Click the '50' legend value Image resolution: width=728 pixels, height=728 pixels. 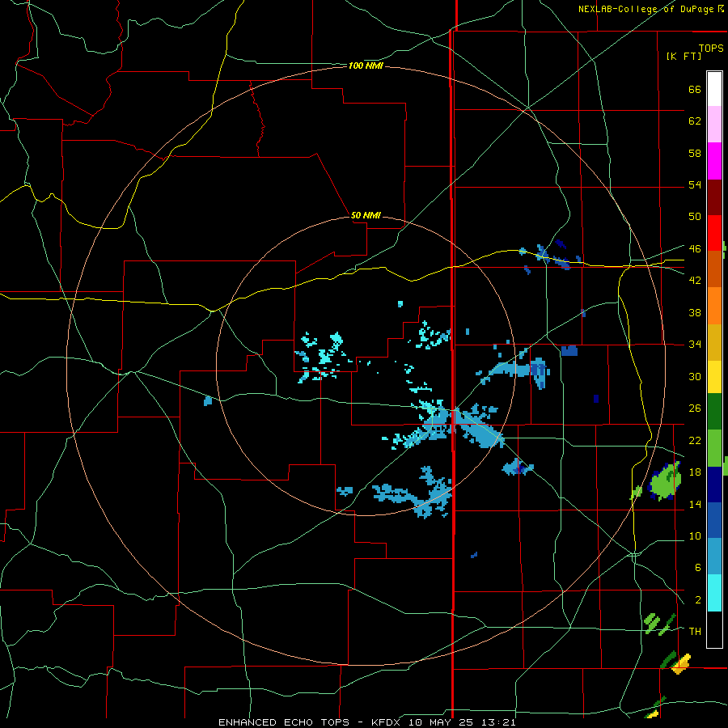coord(695,216)
